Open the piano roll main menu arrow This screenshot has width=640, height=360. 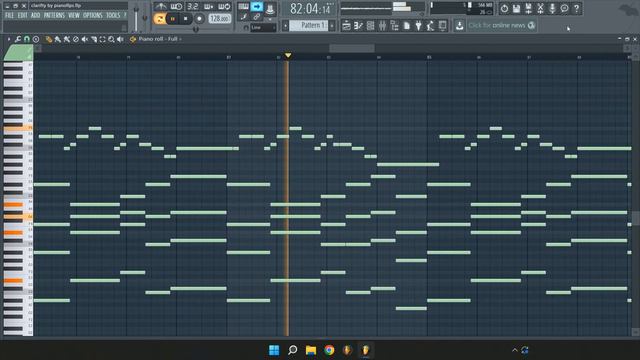9,39
